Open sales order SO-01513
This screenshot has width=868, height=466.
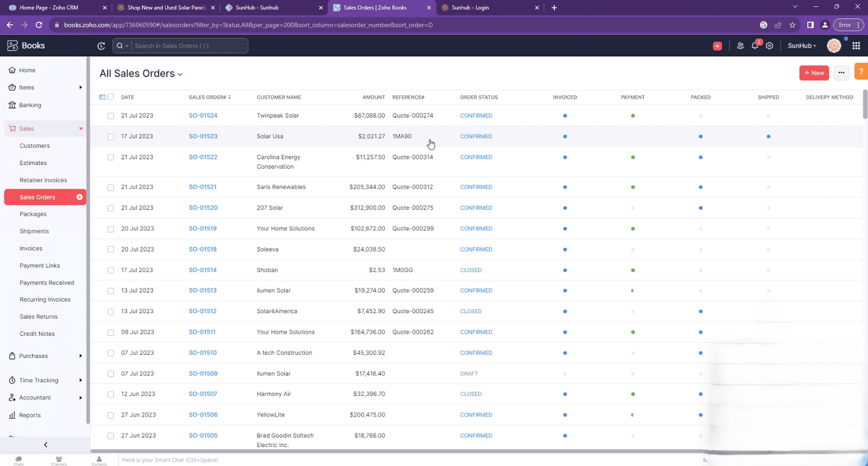[203, 291]
